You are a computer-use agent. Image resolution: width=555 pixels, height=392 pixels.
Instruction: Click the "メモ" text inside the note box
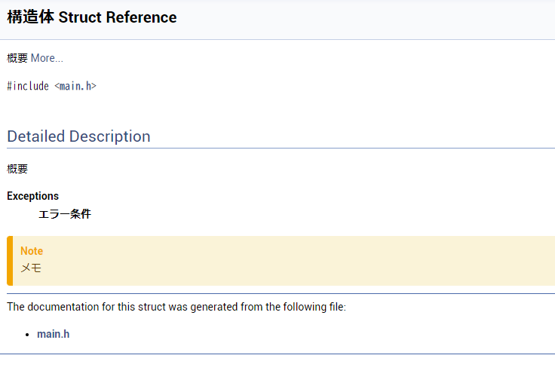click(31, 268)
